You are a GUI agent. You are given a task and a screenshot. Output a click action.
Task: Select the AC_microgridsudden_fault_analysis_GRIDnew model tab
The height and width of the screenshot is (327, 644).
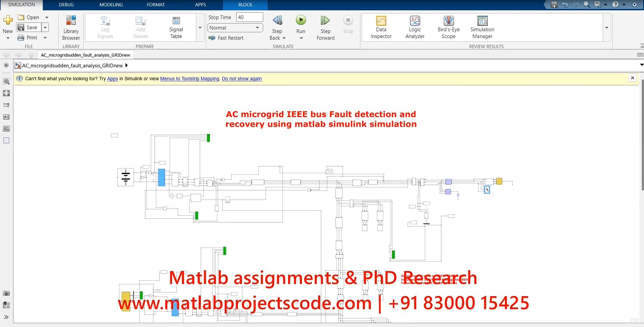[86, 55]
